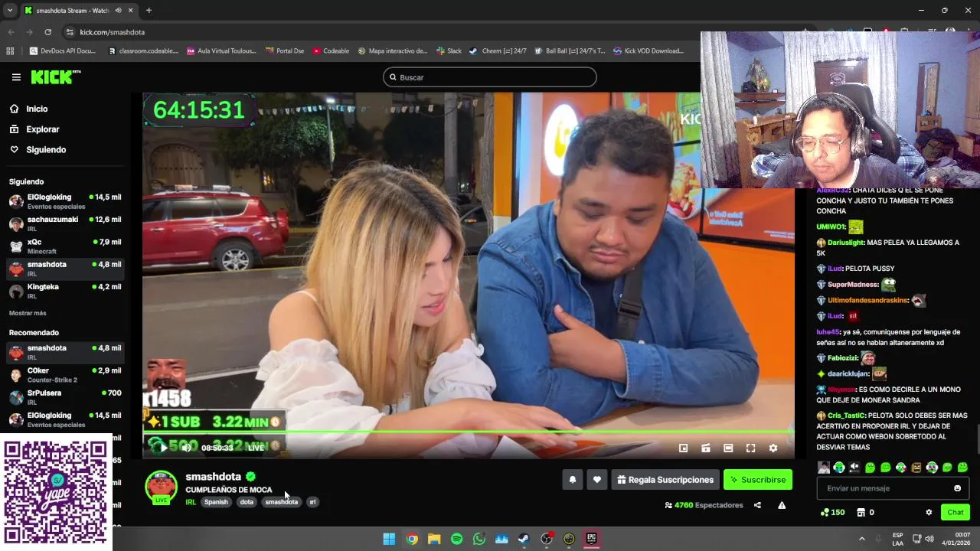The width and height of the screenshot is (980, 551).
Task: Click the green Chat send button
Action: pyautogui.click(x=955, y=512)
